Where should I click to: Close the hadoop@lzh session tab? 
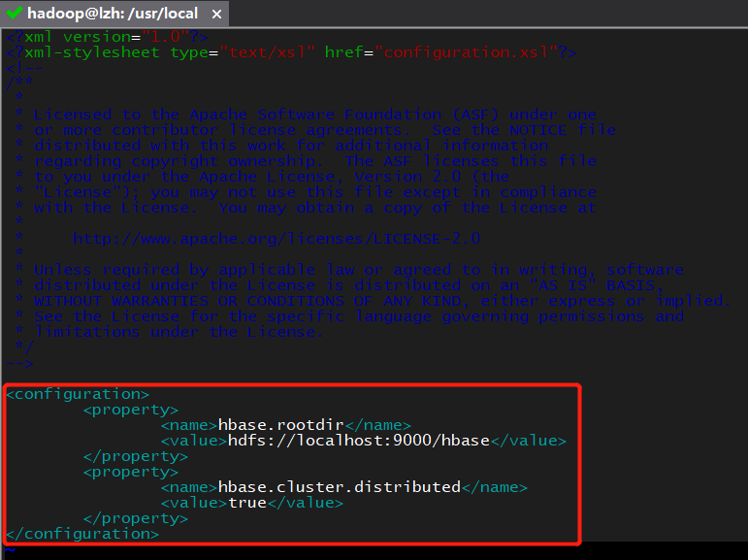pyautogui.click(x=216, y=15)
